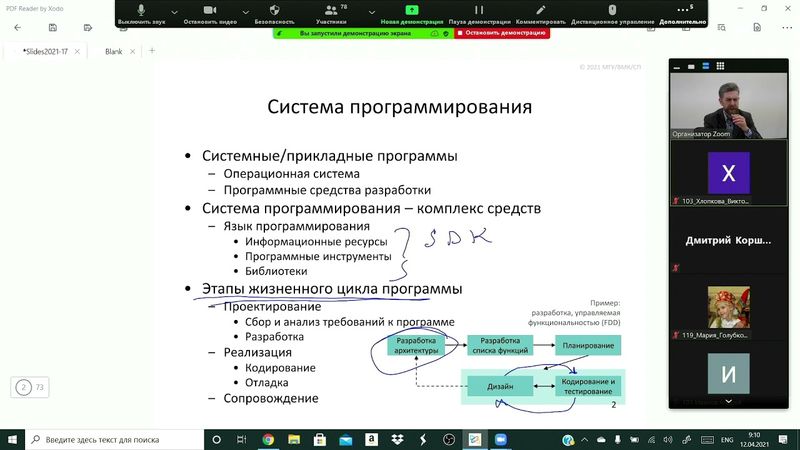Select 103_Хлопкова participant tile
The height and width of the screenshot is (450, 800).
pos(729,173)
